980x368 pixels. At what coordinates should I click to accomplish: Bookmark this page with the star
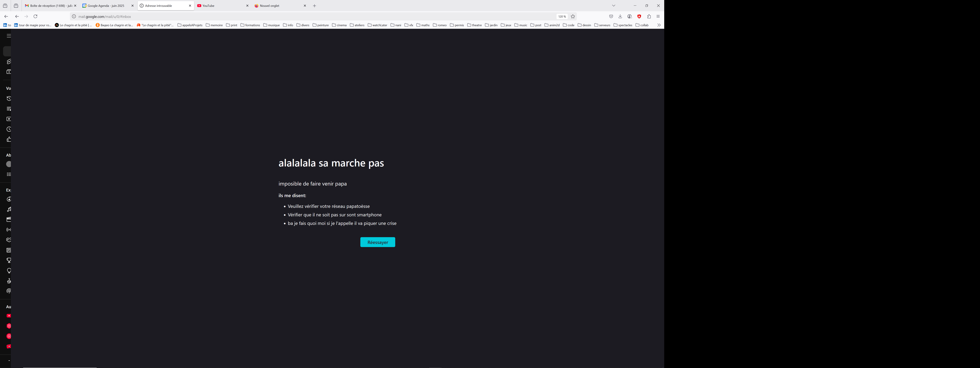tap(573, 16)
